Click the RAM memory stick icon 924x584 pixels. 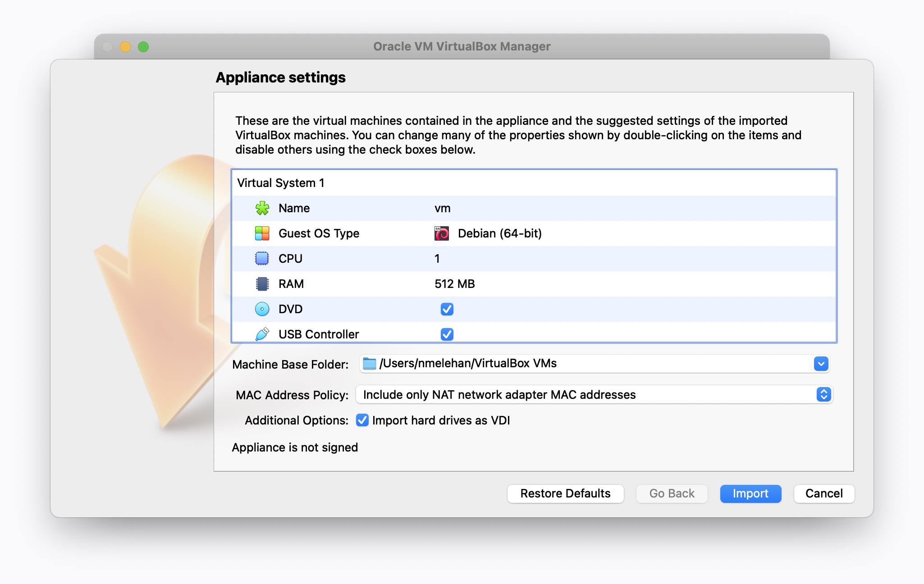click(262, 284)
